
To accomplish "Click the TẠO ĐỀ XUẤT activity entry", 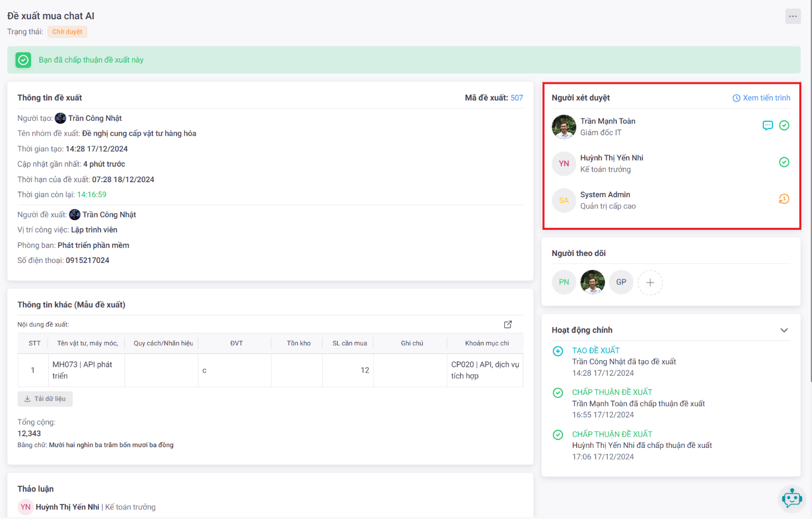I will [596, 351].
